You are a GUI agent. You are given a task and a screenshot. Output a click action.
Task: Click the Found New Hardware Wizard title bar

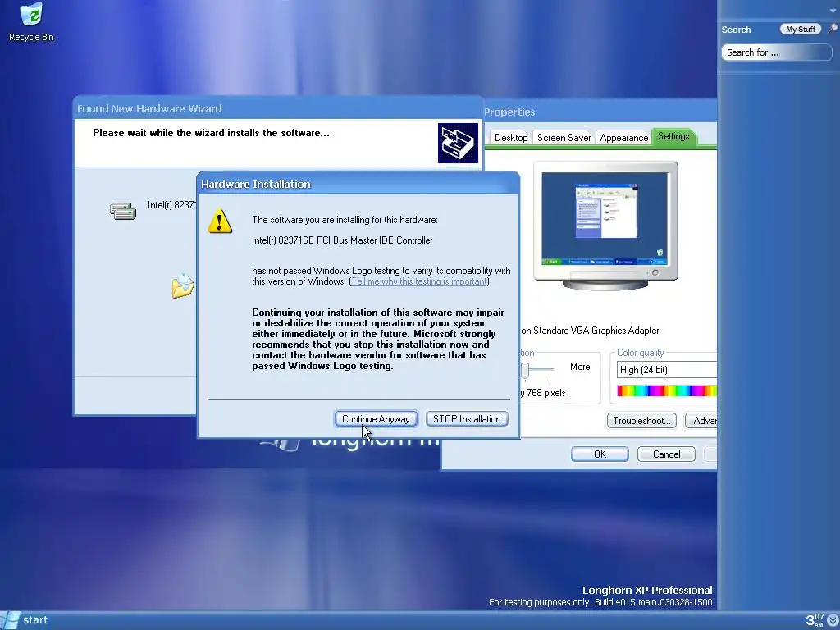pos(278,108)
